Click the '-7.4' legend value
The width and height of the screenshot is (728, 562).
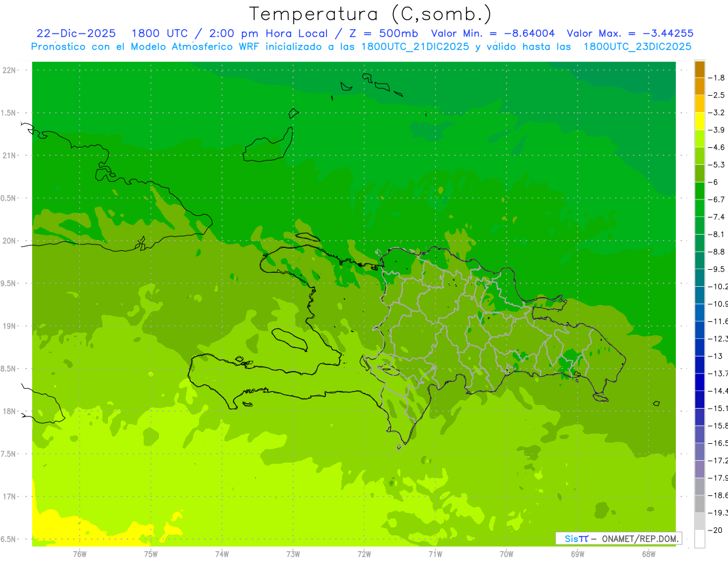point(716,217)
